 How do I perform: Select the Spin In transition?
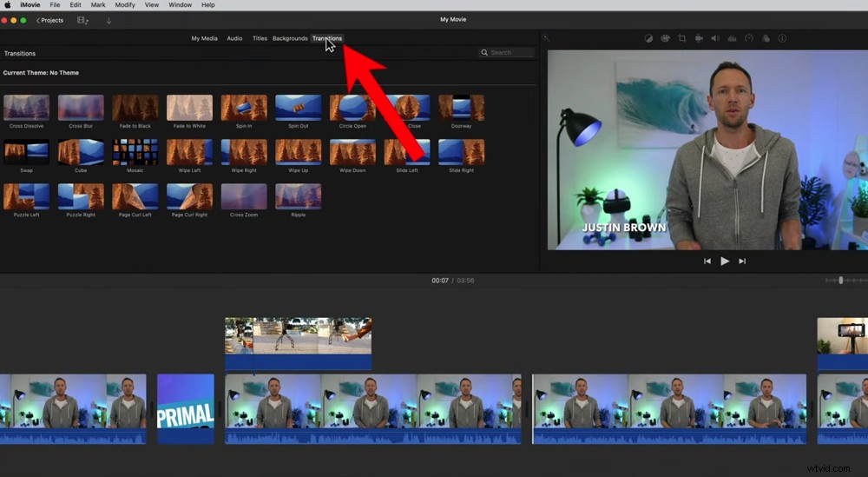(244, 108)
